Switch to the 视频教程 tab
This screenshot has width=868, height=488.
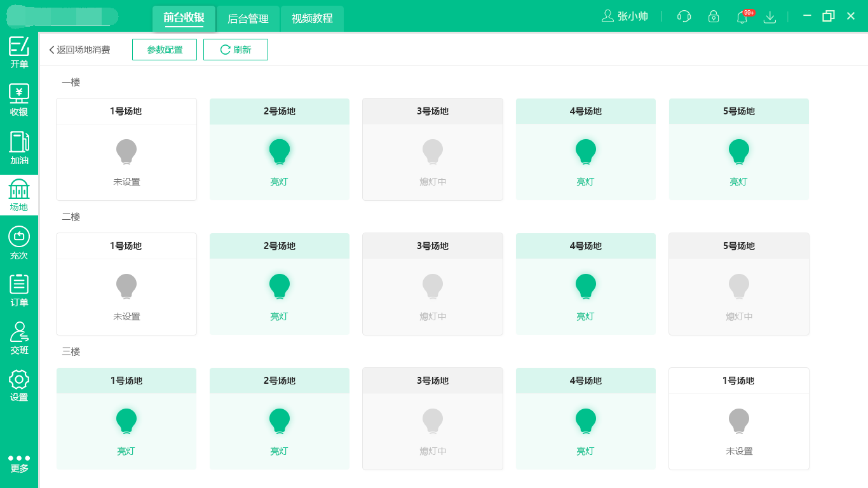pyautogui.click(x=312, y=18)
